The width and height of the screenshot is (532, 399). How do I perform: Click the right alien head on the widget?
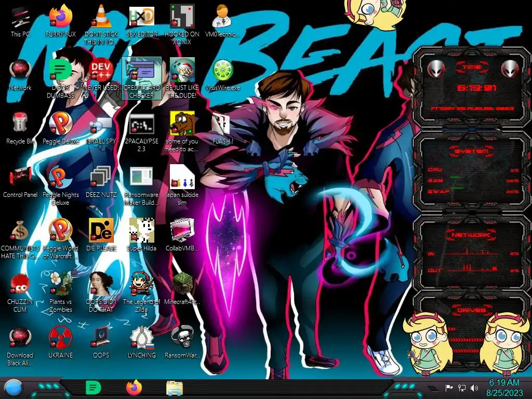coord(510,69)
